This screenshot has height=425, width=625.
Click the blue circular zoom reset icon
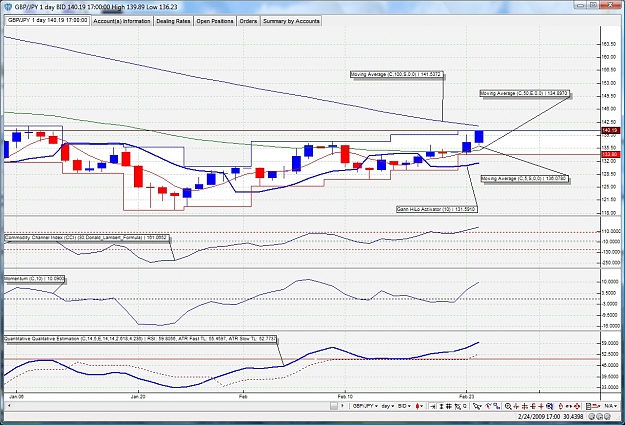coord(549,406)
